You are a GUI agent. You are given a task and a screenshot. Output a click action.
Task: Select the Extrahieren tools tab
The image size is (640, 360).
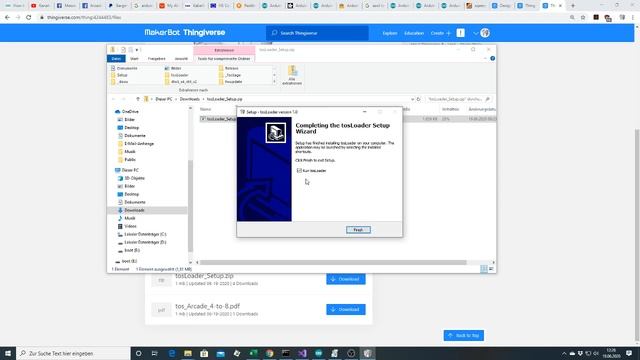tap(224, 50)
